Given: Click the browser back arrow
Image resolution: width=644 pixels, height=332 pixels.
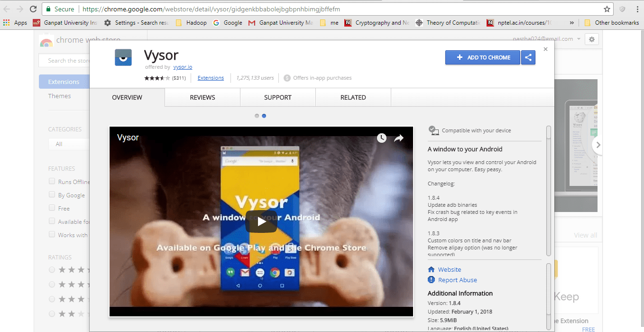Looking at the screenshot, I should (7, 9).
